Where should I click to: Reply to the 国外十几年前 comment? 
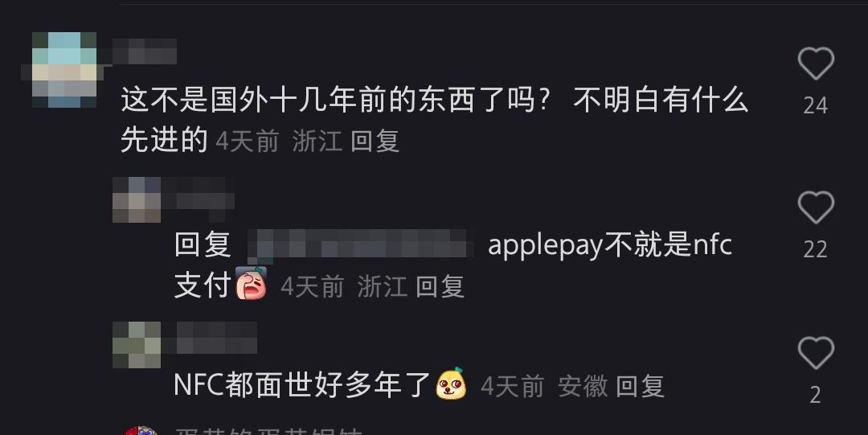coord(375,141)
